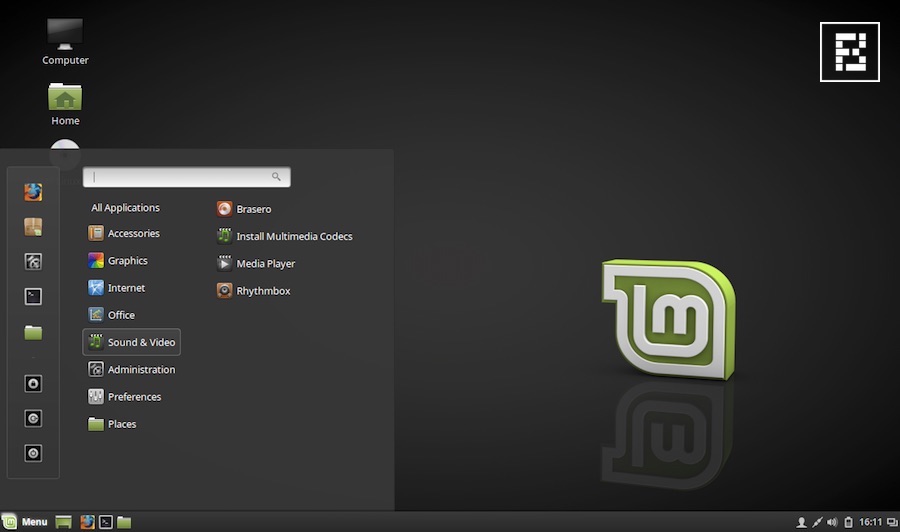Click the search magnifier icon in the menu

coord(276,177)
